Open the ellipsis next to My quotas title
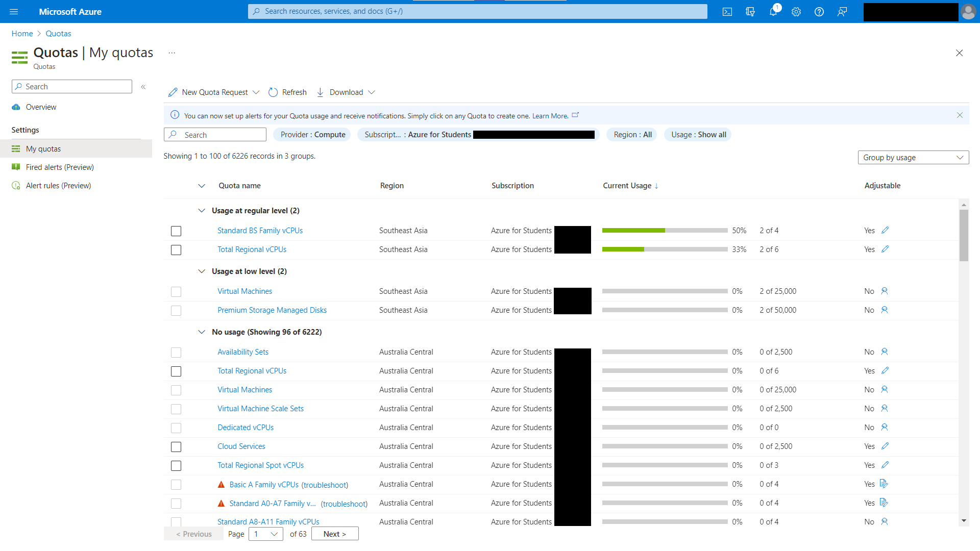 click(172, 53)
